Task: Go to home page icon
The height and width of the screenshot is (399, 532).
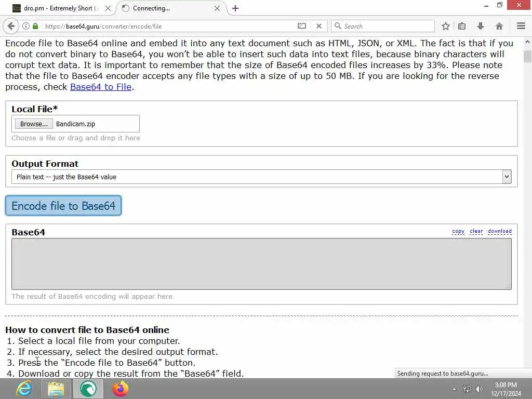Action: pos(499,26)
